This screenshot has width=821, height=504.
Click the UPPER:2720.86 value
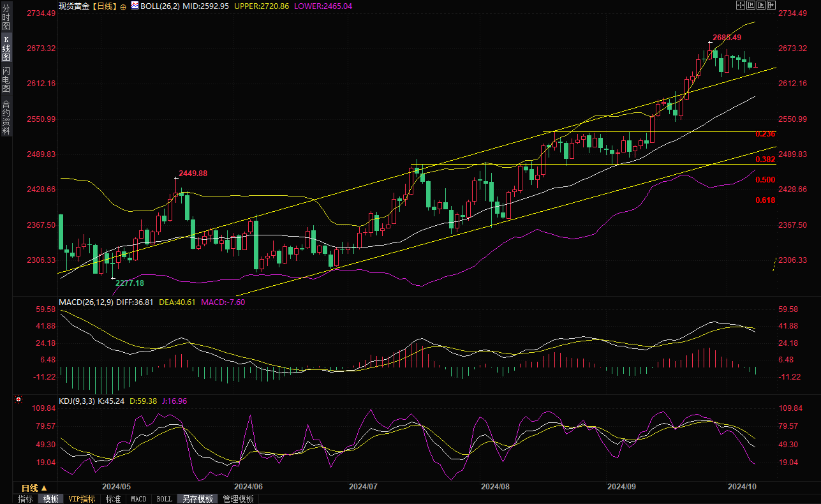point(262,6)
